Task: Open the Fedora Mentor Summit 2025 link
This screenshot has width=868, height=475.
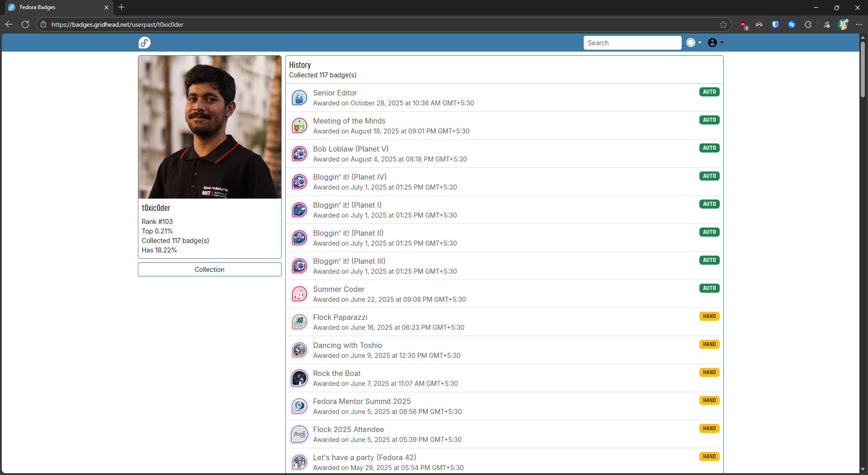Action: click(362, 401)
